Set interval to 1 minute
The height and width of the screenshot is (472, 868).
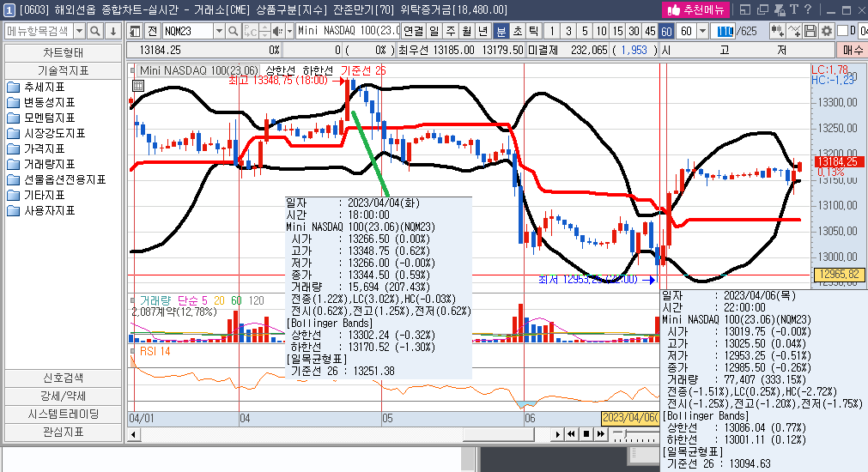(x=552, y=31)
